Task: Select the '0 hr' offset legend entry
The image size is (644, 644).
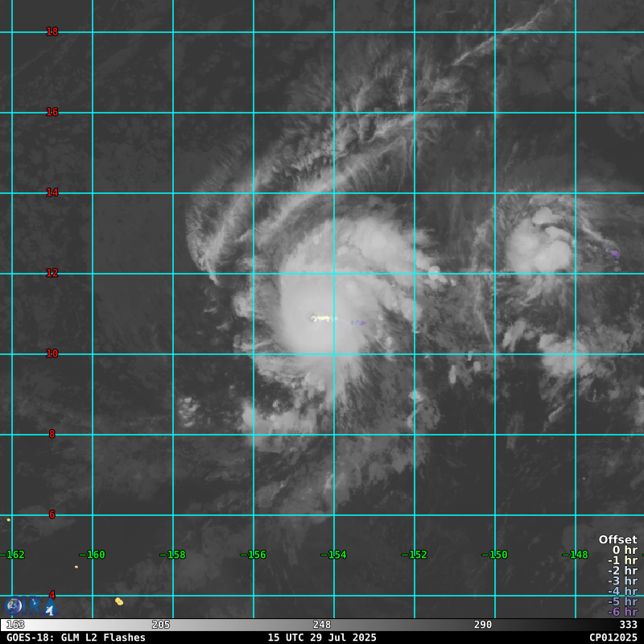Action: tap(624, 551)
